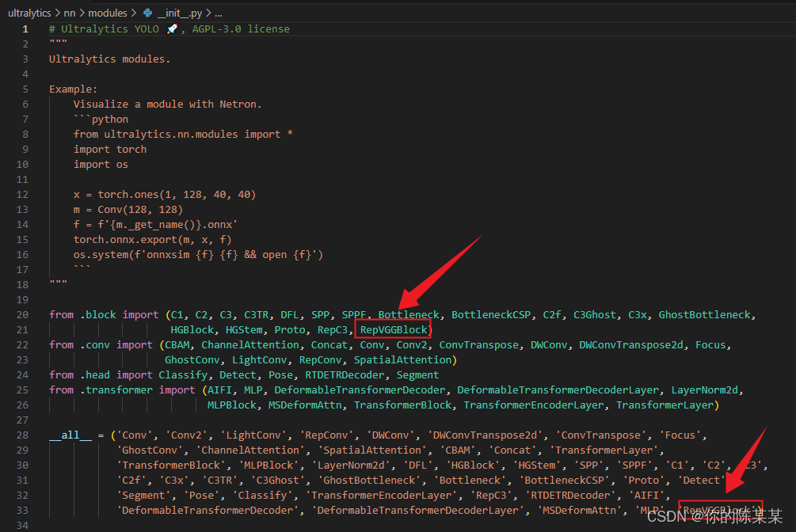Click 'LayerNorm2d' on line 25

(705, 389)
